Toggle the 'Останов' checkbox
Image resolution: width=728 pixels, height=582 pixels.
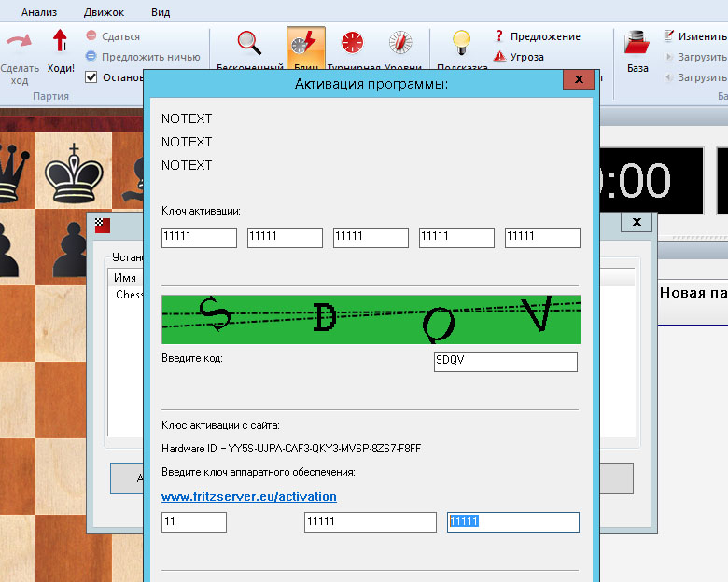91,77
